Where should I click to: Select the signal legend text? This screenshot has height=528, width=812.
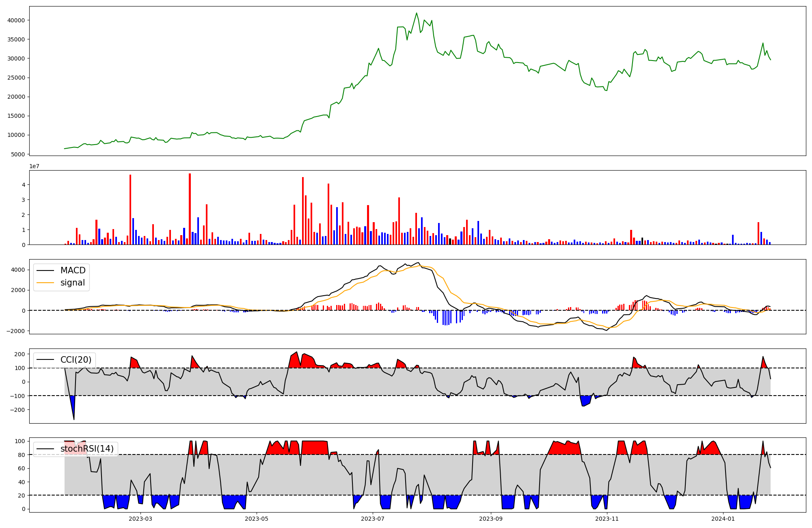click(73, 283)
